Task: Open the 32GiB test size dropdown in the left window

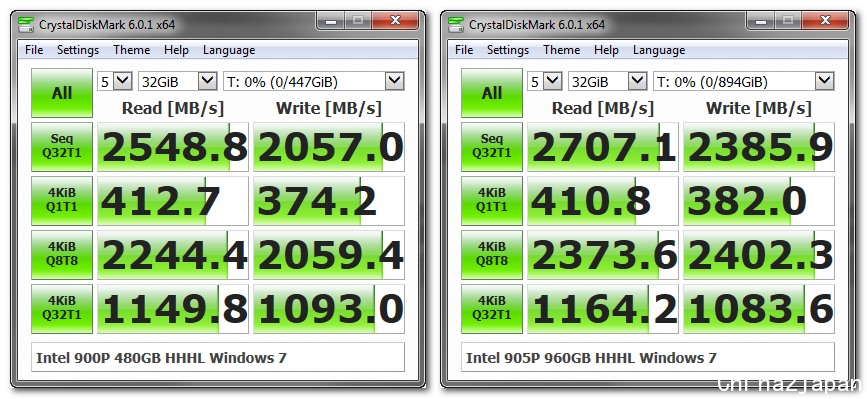Action: (x=177, y=82)
